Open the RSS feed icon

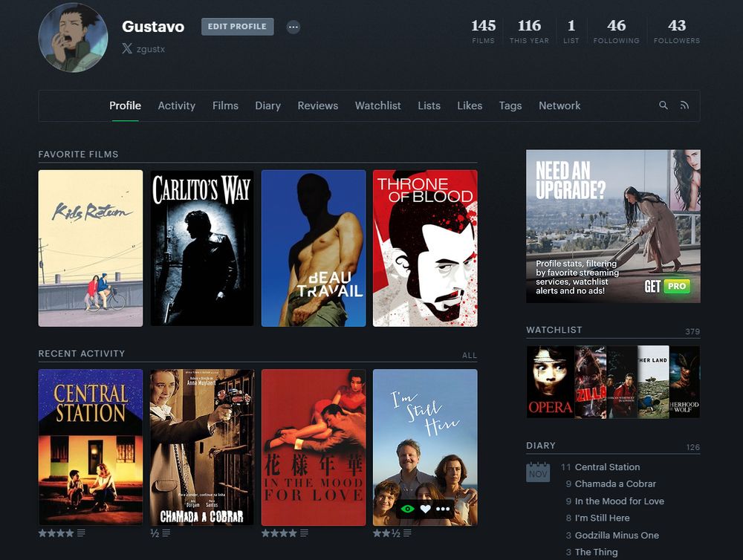[x=684, y=105]
